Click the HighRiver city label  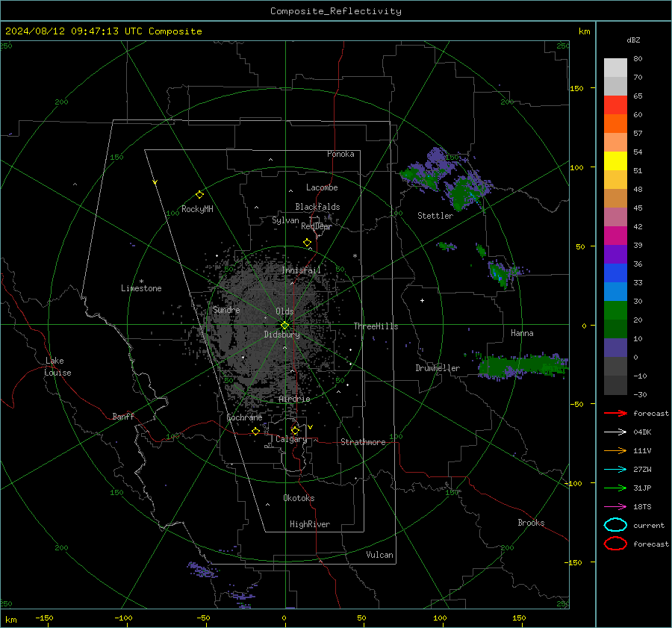tap(310, 524)
